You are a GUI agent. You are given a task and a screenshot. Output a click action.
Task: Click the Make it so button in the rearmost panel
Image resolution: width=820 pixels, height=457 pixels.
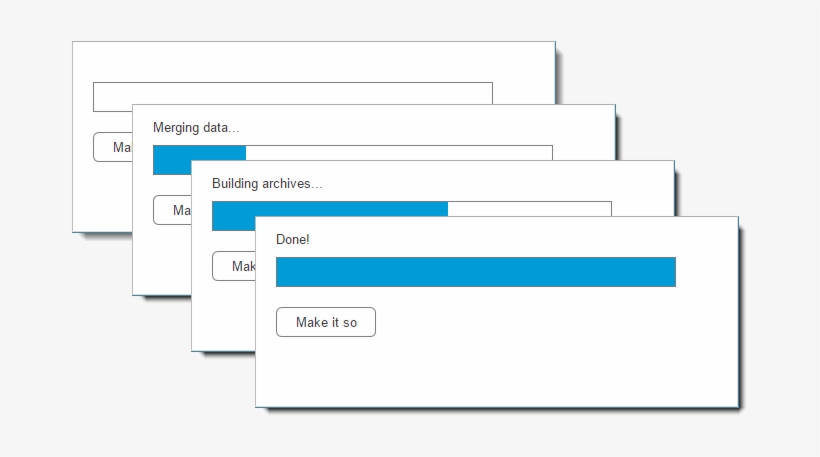[112, 147]
